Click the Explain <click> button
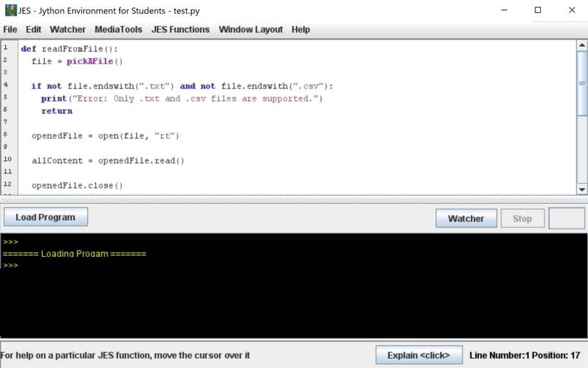Image resolution: width=588 pixels, height=368 pixels. click(x=419, y=355)
